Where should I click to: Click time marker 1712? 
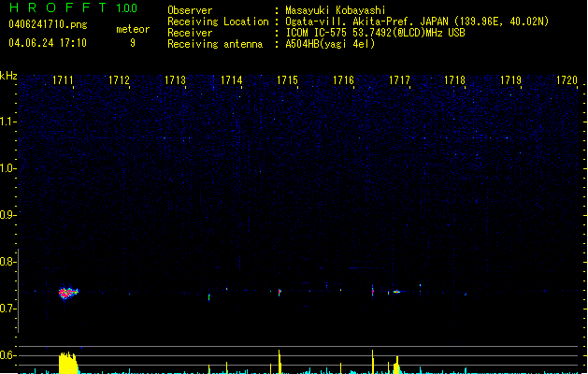[x=119, y=80]
